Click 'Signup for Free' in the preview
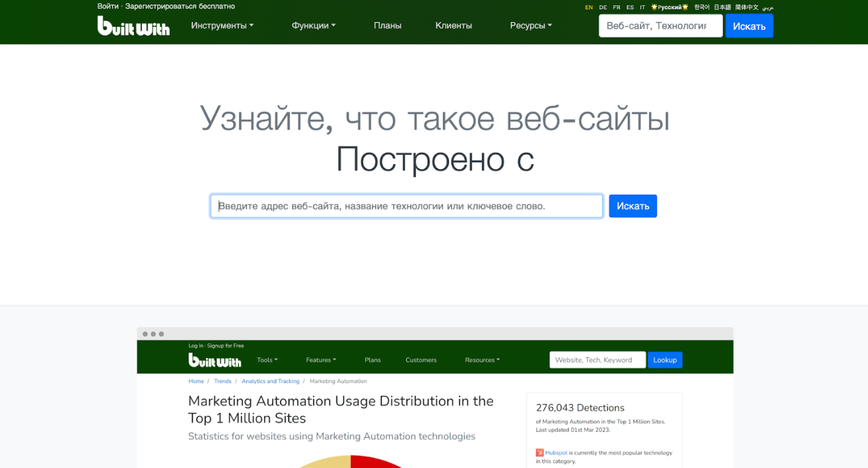 pyautogui.click(x=226, y=346)
